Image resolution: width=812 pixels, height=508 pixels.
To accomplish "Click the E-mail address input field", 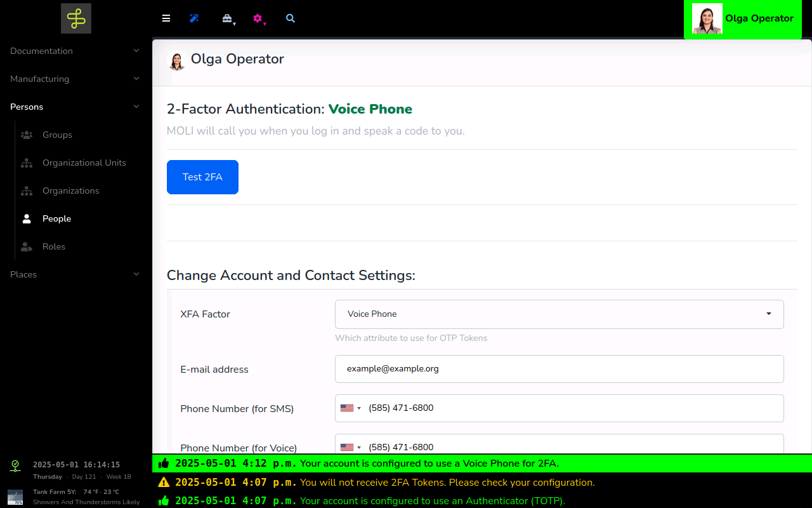I will pos(559,369).
